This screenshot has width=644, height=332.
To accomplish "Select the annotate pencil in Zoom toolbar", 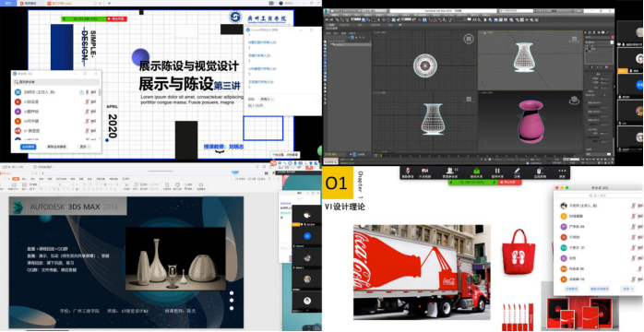I will pos(517,172).
